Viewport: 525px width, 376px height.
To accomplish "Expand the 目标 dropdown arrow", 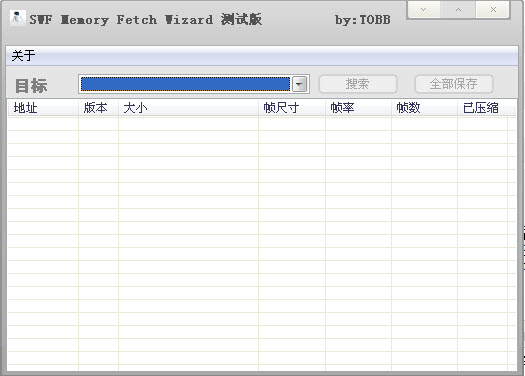I will coord(300,84).
